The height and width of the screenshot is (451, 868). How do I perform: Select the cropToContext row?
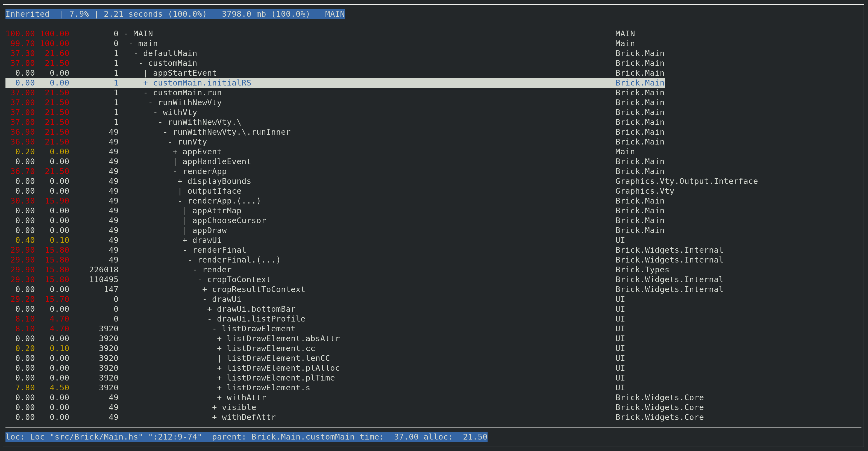click(239, 280)
